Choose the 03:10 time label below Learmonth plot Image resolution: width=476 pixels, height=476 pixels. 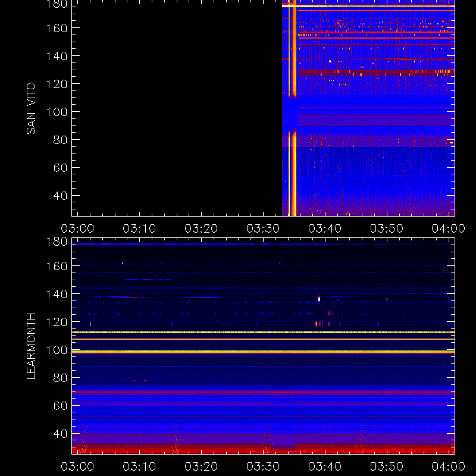139,466
